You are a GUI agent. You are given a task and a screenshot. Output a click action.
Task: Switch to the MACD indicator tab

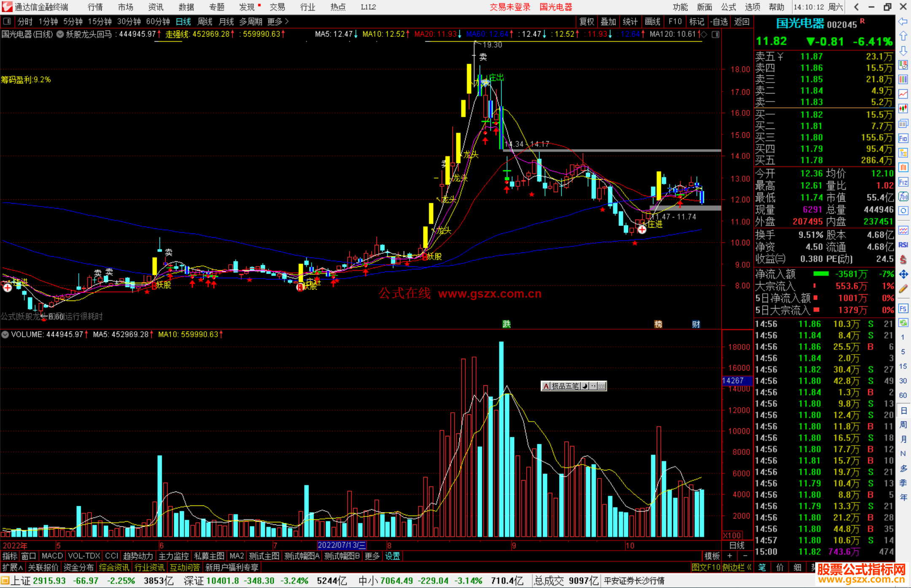click(52, 556)
